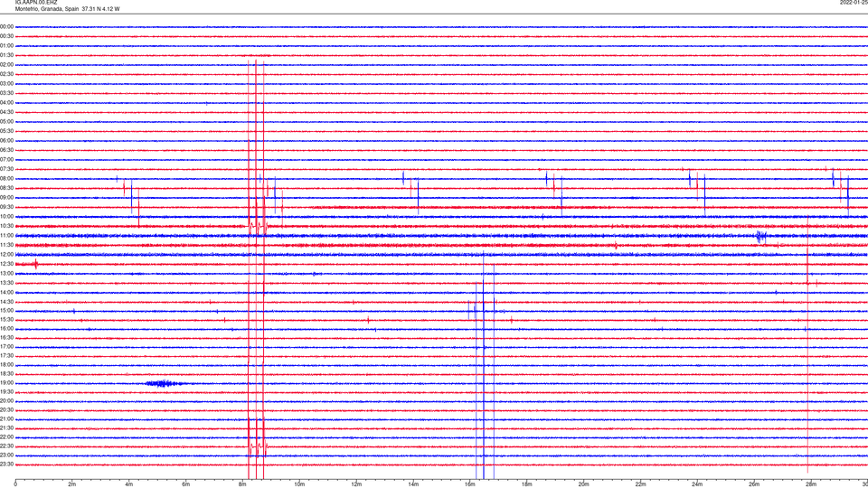Select the 20:00 row label
The width and height of the screenshot is (868, 488).
pyautogui.click(x=6, y=401)
